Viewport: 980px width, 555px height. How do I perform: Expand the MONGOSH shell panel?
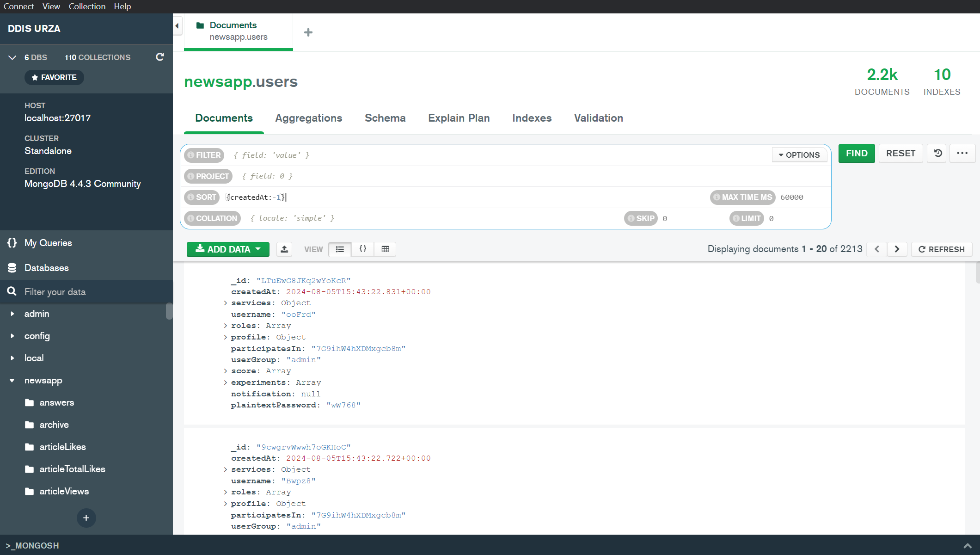pyautogui.click(x=968, y=546)
